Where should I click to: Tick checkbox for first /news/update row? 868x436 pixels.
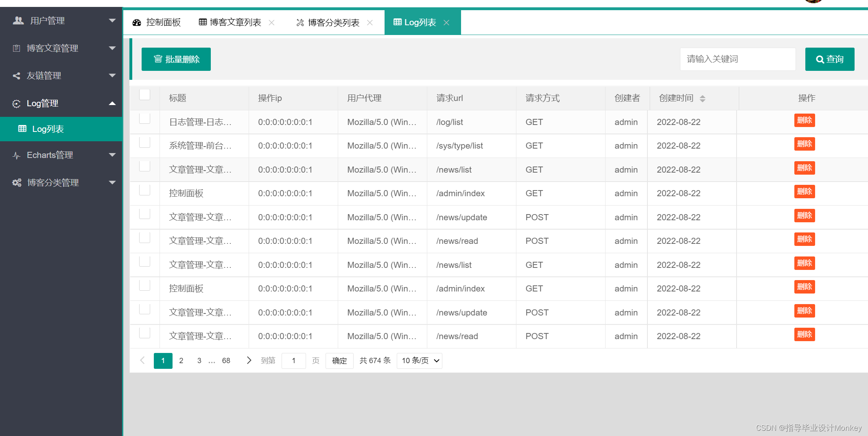point(145,214)
